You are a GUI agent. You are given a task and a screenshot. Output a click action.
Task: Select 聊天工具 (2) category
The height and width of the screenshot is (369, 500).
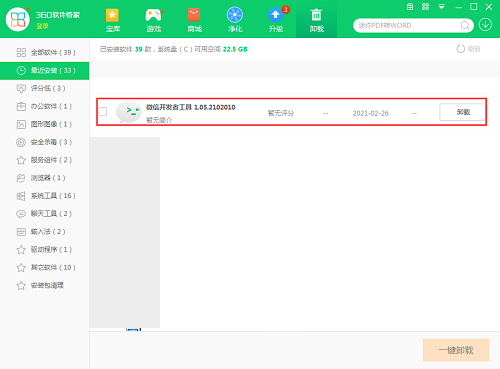tap(44, 214)
